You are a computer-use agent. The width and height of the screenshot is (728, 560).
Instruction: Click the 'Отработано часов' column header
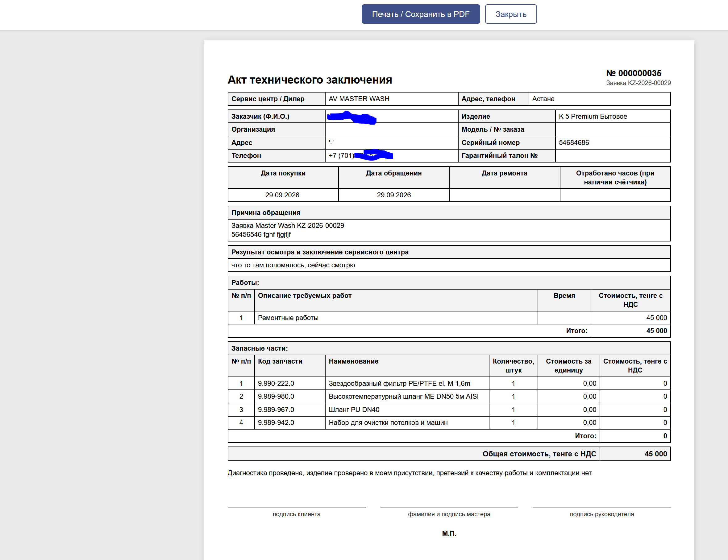(615, 178)
